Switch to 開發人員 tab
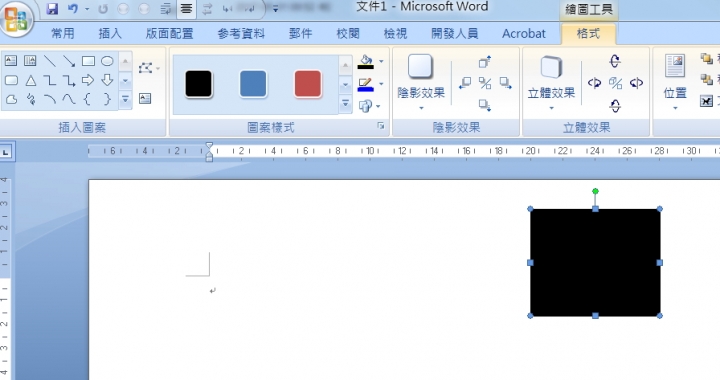 [455, 34]
